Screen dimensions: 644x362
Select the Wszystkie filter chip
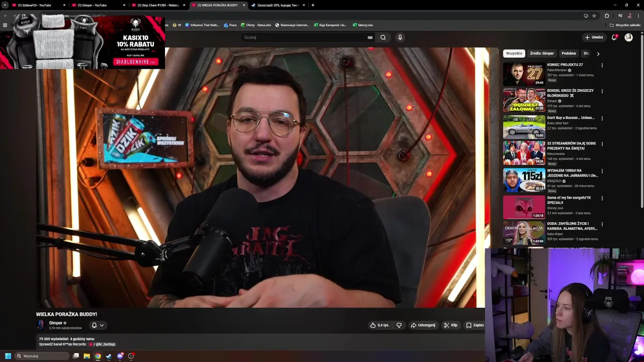point(514,53)
